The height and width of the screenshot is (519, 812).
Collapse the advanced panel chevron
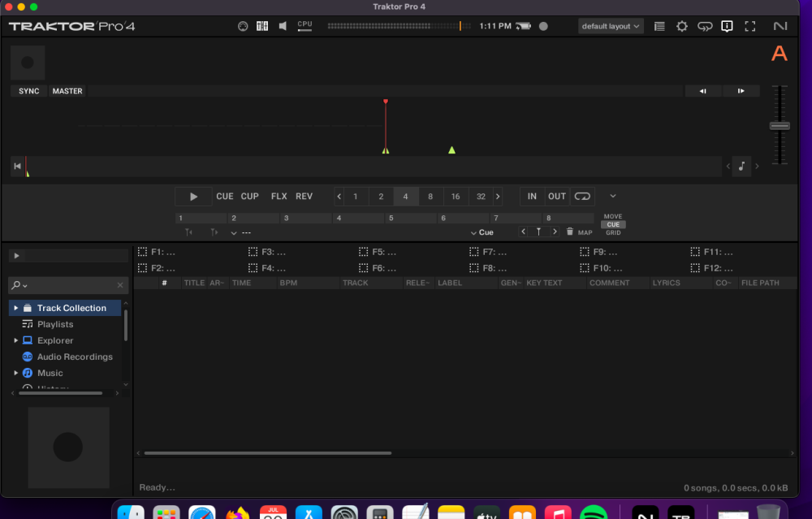pyautogui.click(x=612, y=197)
